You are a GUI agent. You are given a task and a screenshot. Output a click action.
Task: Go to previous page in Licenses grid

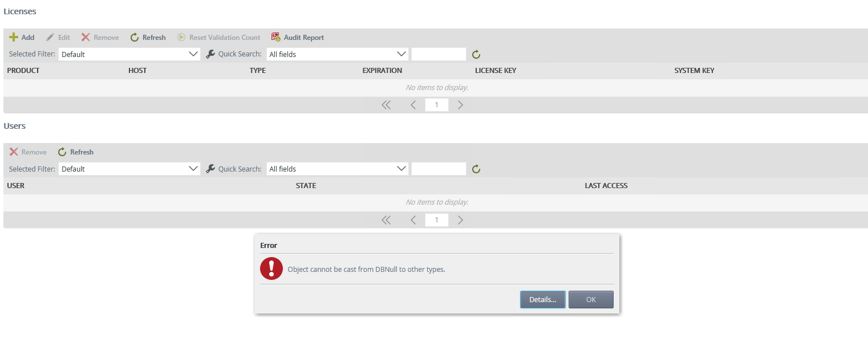coord(413,105)
